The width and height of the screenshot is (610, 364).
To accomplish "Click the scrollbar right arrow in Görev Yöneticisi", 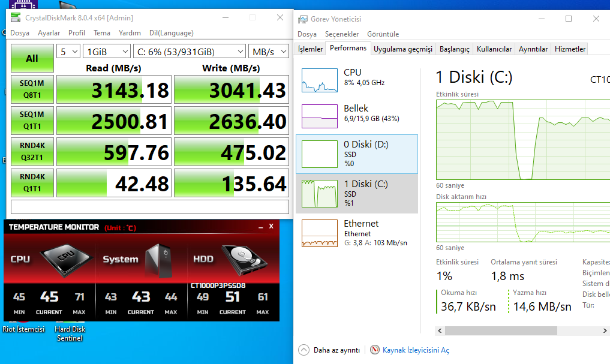I will pos(605,330).
